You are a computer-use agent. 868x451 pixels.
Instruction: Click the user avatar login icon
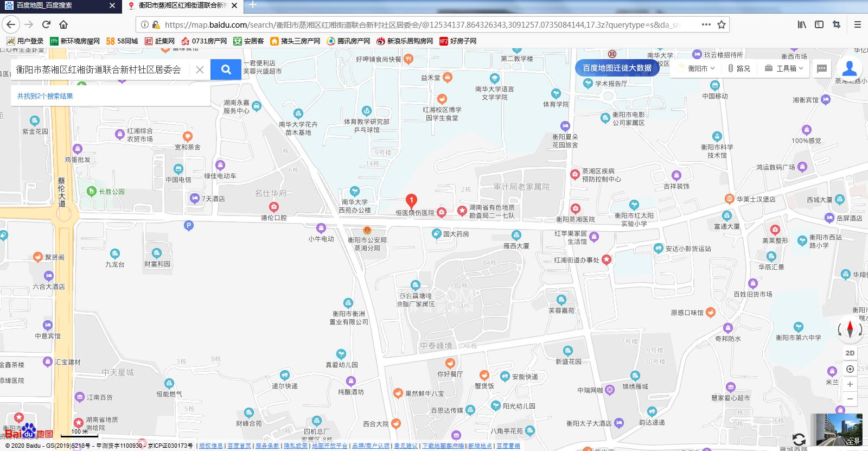click(x=850, y=68)
